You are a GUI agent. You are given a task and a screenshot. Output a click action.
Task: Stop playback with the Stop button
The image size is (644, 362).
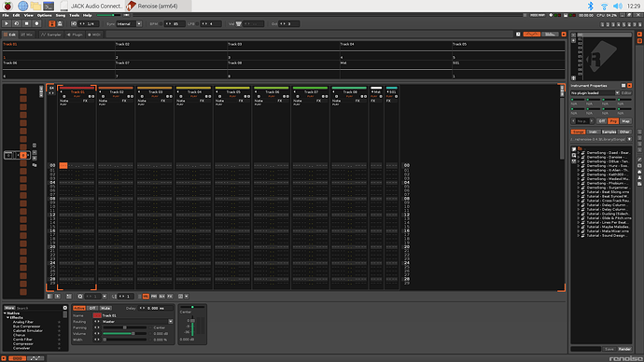(27, 24)
